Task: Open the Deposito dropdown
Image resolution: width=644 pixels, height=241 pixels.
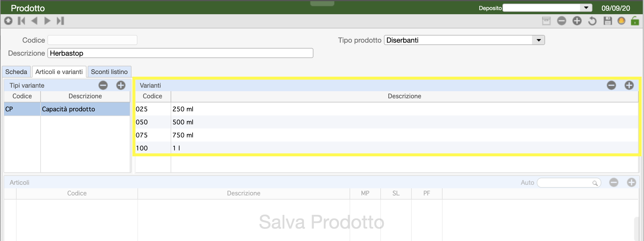Action: coord(586,8)
